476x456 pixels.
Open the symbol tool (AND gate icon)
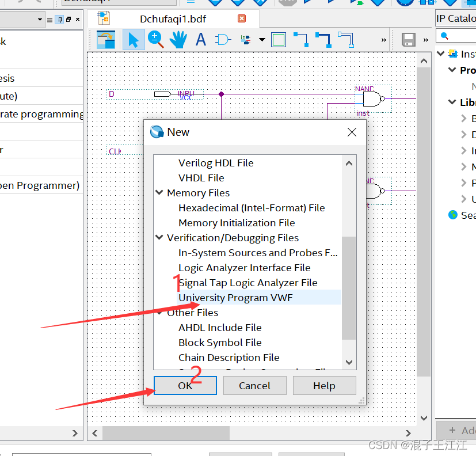pyautogui.click(x=223, y=40)
